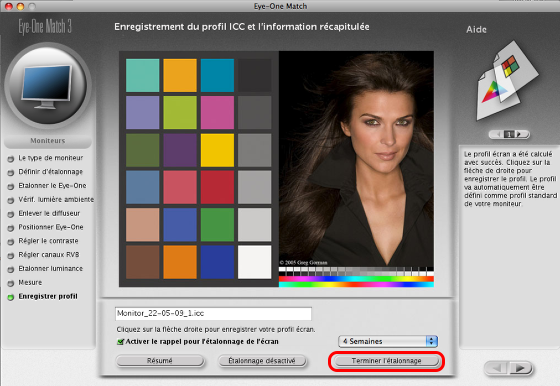
Task: Go to next help page arrow
Action: tap(521, 134)
